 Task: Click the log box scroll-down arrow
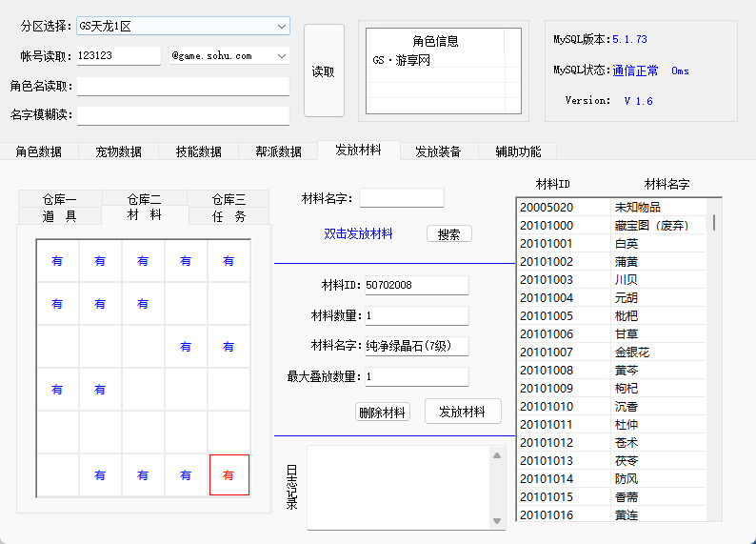point(496,519)
